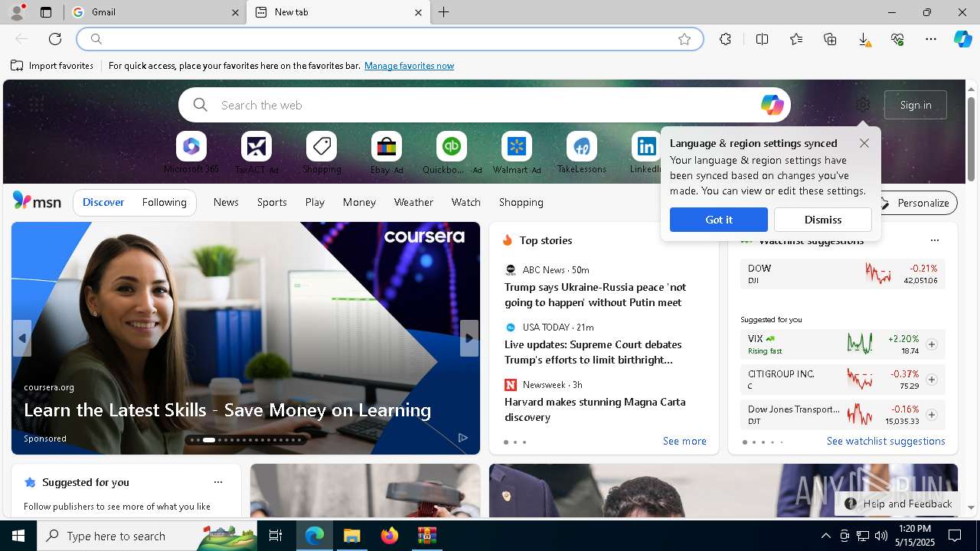This screenshot has height=551, width=980.
Task: Select the Discover feed tab
Action: [103, 202]
